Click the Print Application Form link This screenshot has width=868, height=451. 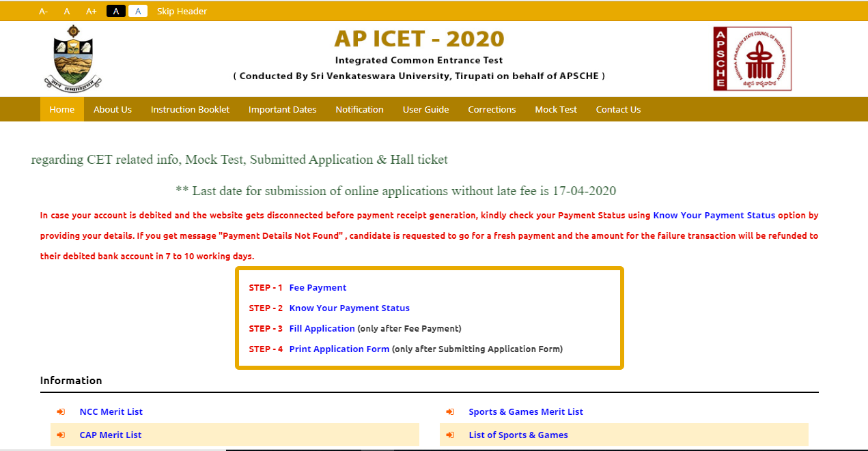(339, 349)
